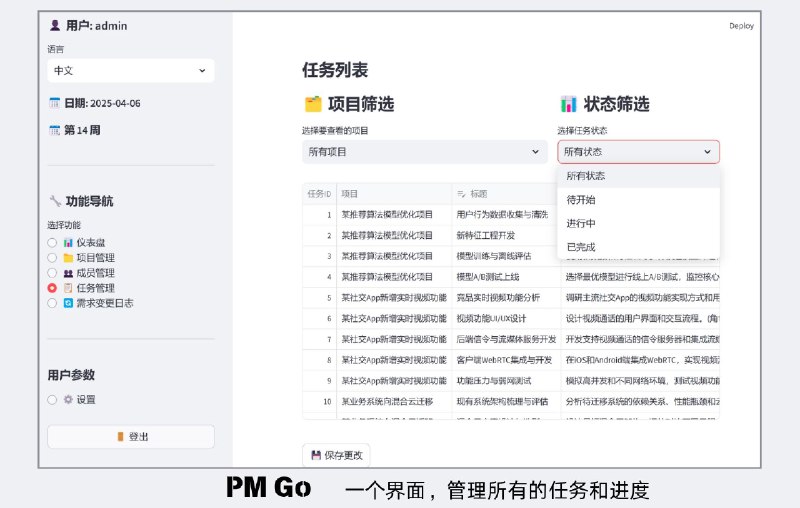Click the cell 功能压力与弱网测试
Viewport: 800px width, 508px height.
coord(506,380)
